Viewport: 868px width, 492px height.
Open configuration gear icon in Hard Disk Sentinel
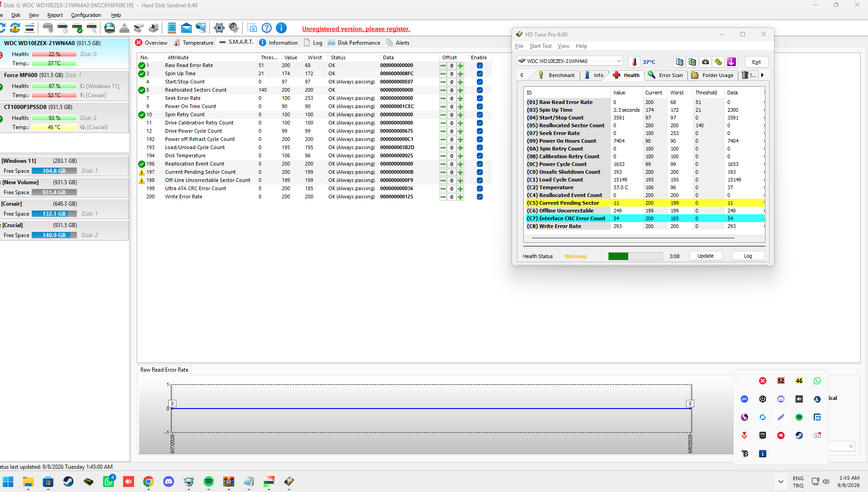point(219,28)
